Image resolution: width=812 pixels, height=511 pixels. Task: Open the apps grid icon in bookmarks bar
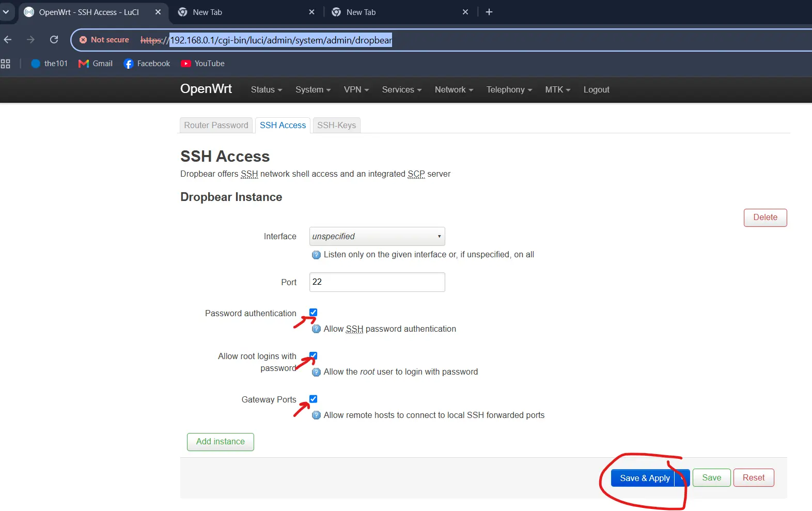pyautogui.click(x=6, y=64)
